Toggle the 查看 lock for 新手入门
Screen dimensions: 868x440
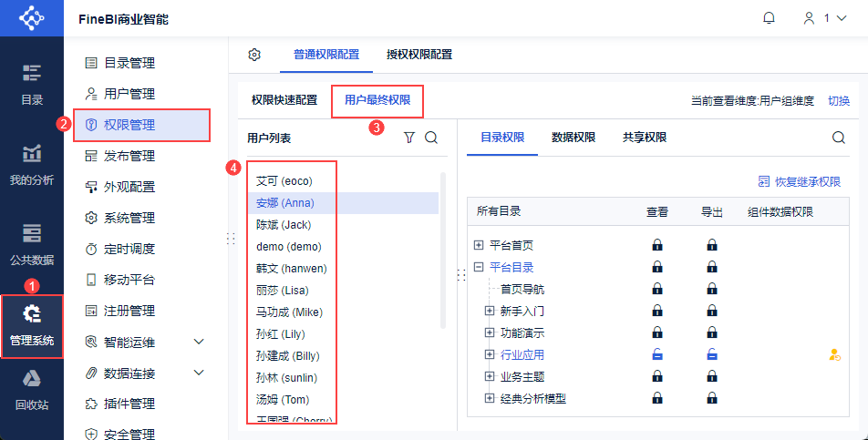[657, 311]
